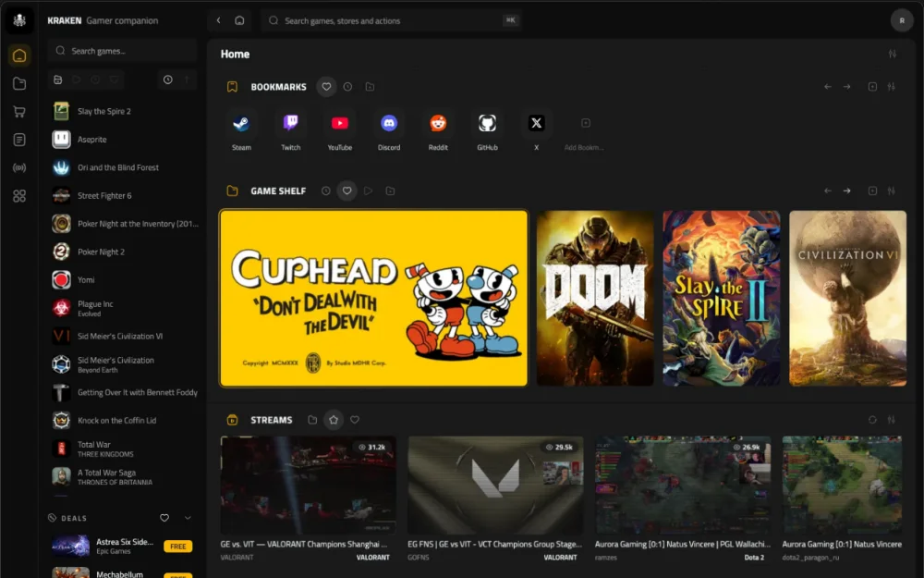Go back with the top chevron

[x=219, y=20]
